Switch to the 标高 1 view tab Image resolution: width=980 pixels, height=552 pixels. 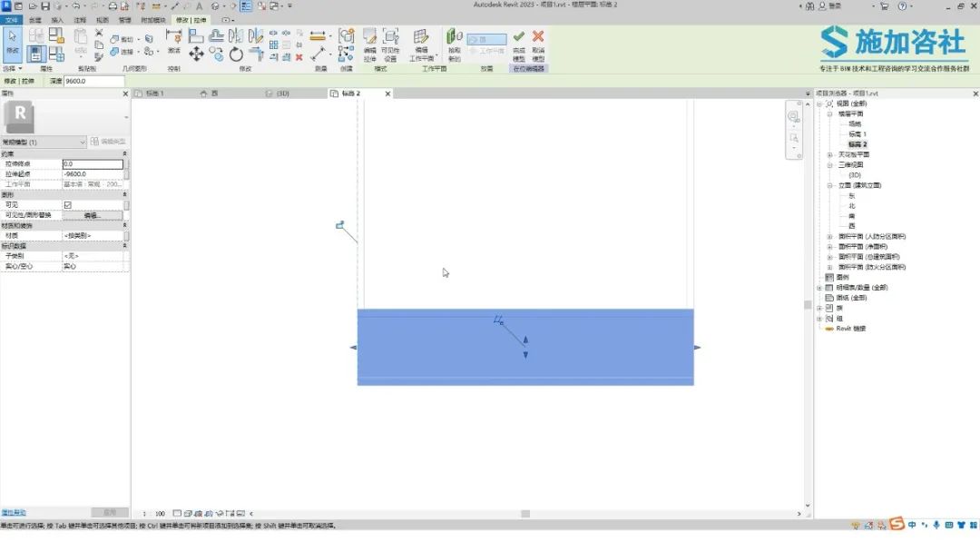click(x=151, y=94)
